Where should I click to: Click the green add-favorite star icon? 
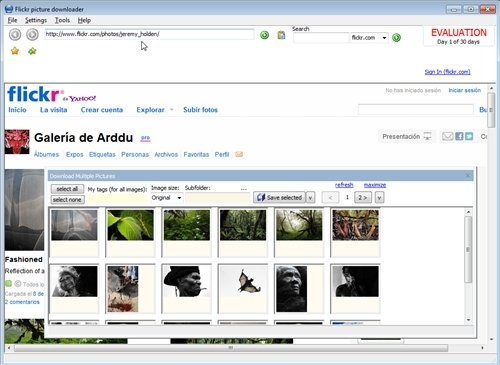[x=32, y=51]
